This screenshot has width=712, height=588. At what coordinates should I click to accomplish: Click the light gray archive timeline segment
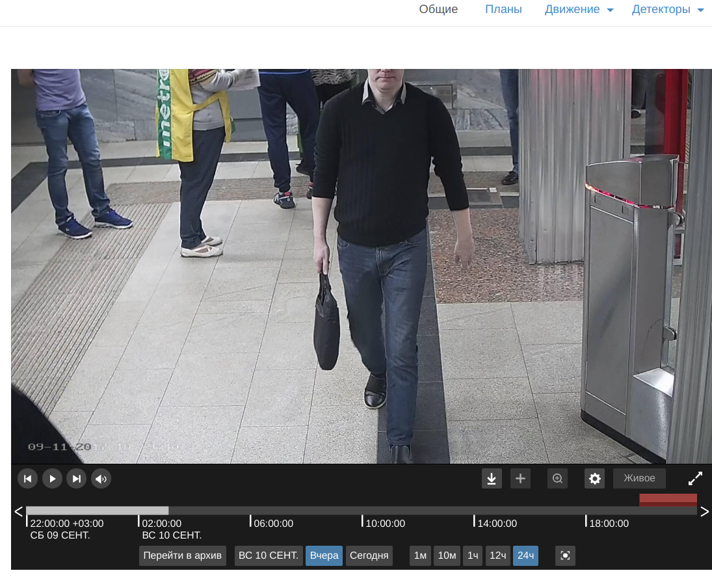[x=97, y=511]
